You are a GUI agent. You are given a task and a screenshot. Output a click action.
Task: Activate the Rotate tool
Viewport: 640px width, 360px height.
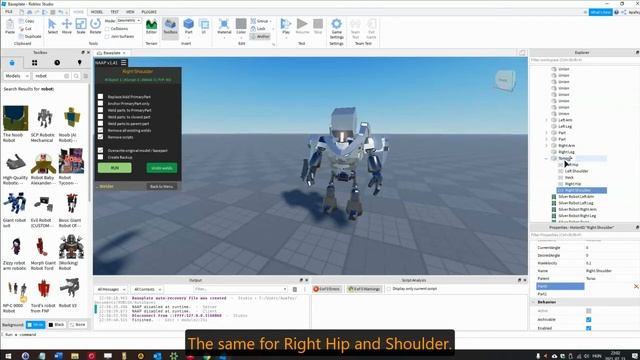point(95,26)
